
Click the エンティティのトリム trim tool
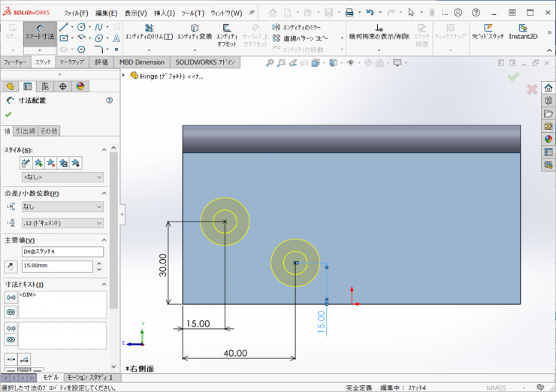click(x=149, y=32)
